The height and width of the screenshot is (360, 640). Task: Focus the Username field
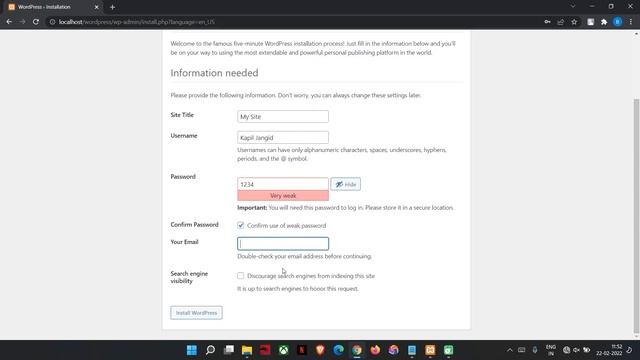click(x=283, y=137)
